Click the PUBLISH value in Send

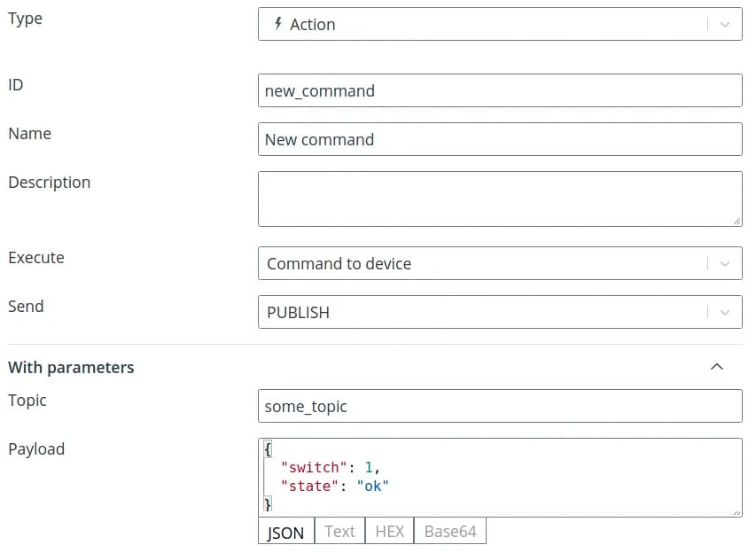[x=298, y=312]
